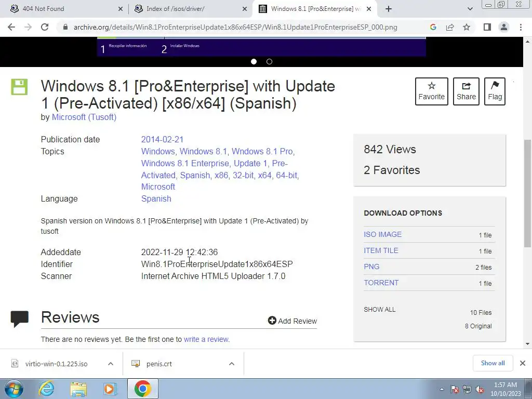
Task: Expand options for penis.crt download
Action: pyautogui.click(x=232, y=364)
